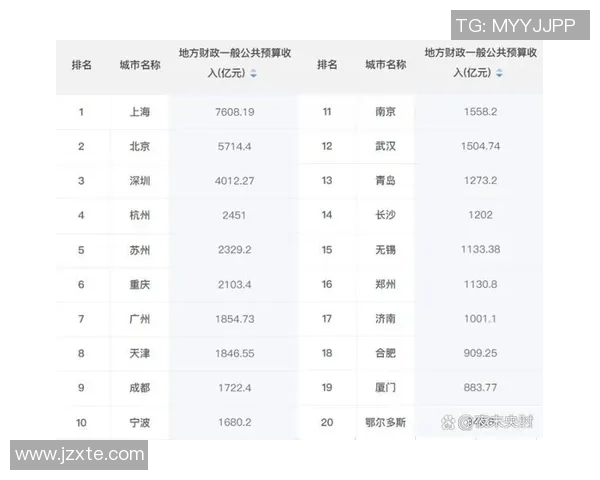600x480 pixels.
Task: Click the value 4012.27
Action: click(x=235, y=181)
